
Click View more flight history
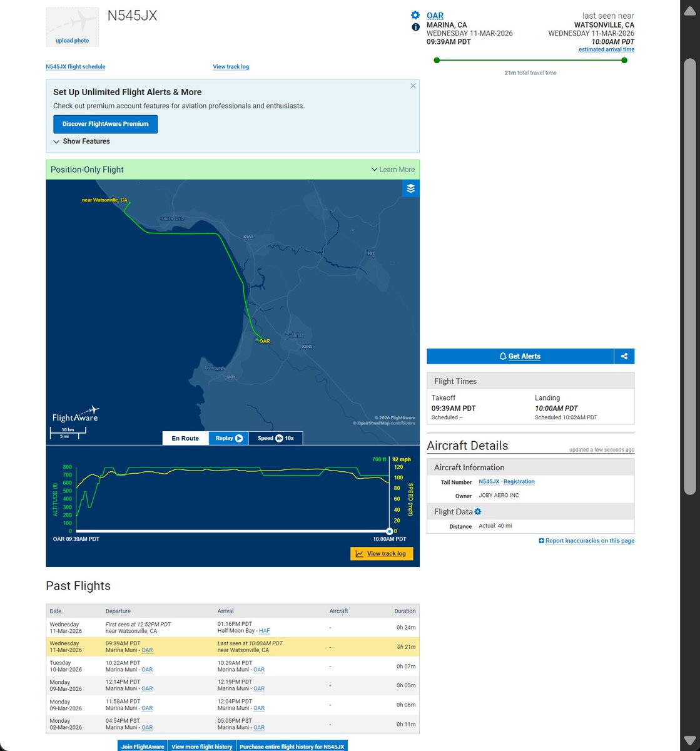tap(202, 746)
